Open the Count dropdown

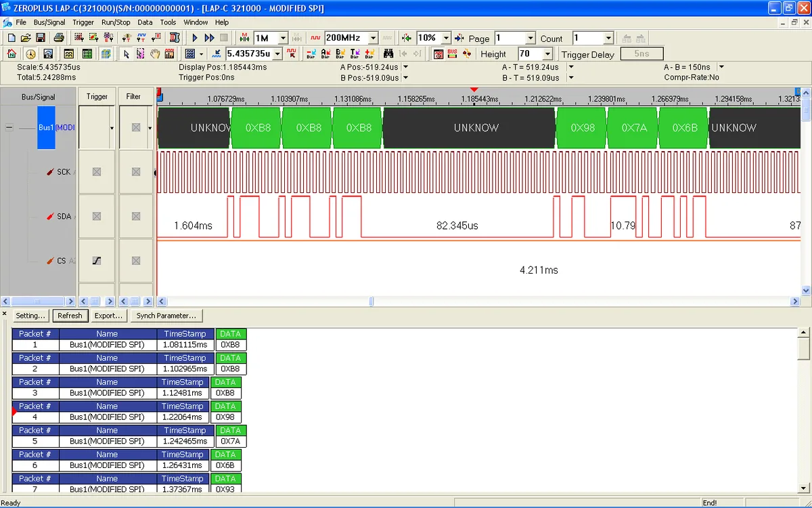point(608,38)
